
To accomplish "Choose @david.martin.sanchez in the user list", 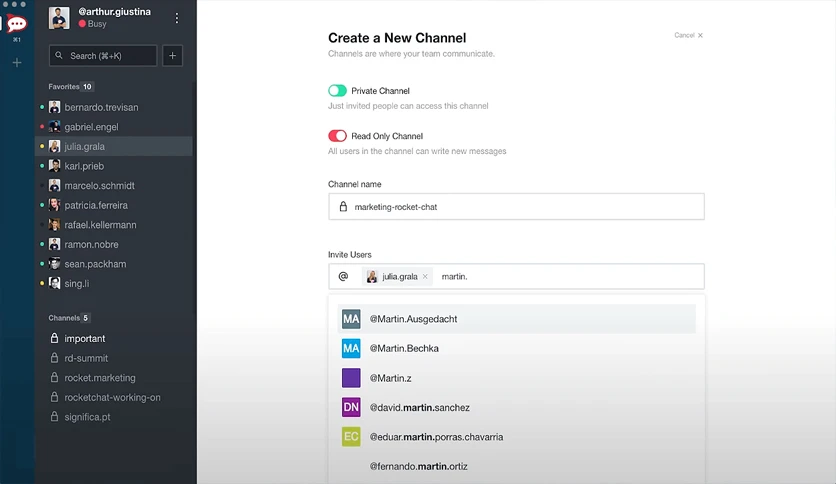I will coord(517,407).
